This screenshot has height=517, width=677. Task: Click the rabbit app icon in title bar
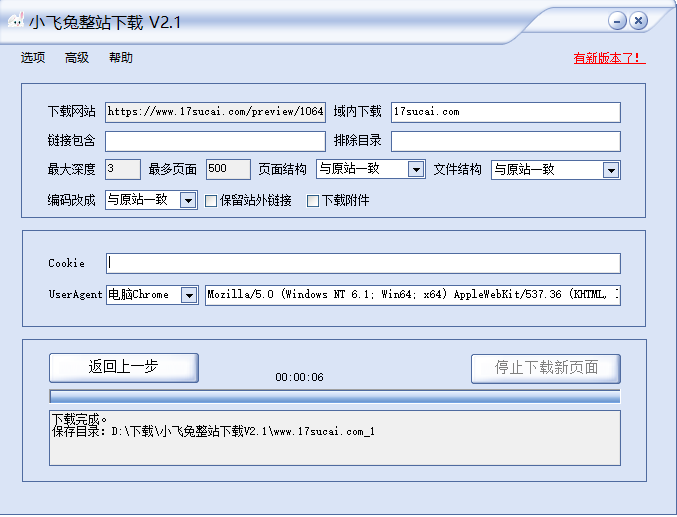(16, 20)
